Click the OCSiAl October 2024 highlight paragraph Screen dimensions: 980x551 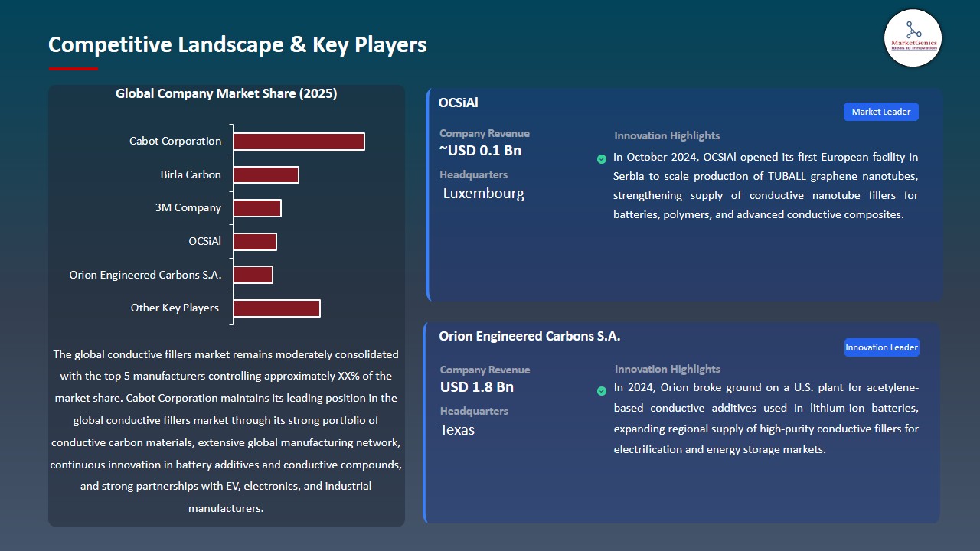[766, 186]
